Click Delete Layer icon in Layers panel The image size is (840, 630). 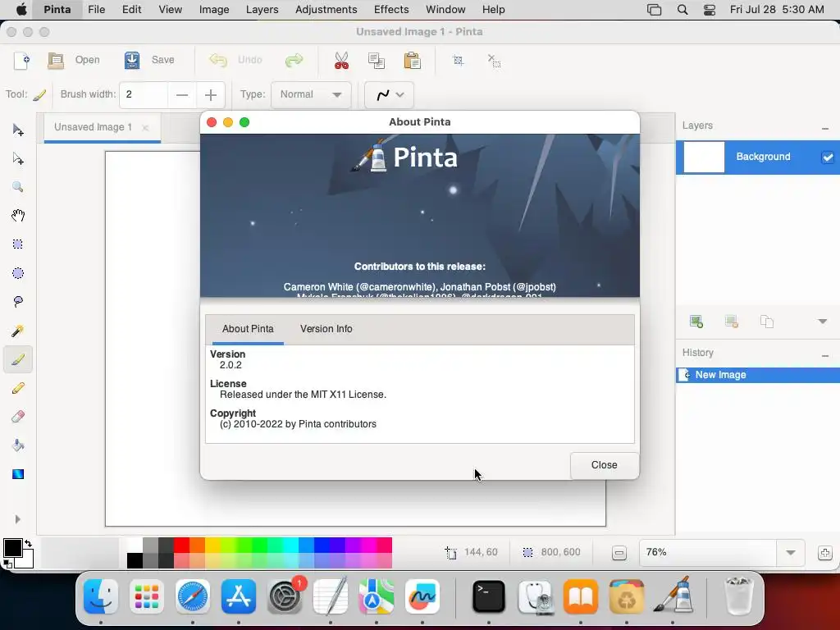pos(731,322)
